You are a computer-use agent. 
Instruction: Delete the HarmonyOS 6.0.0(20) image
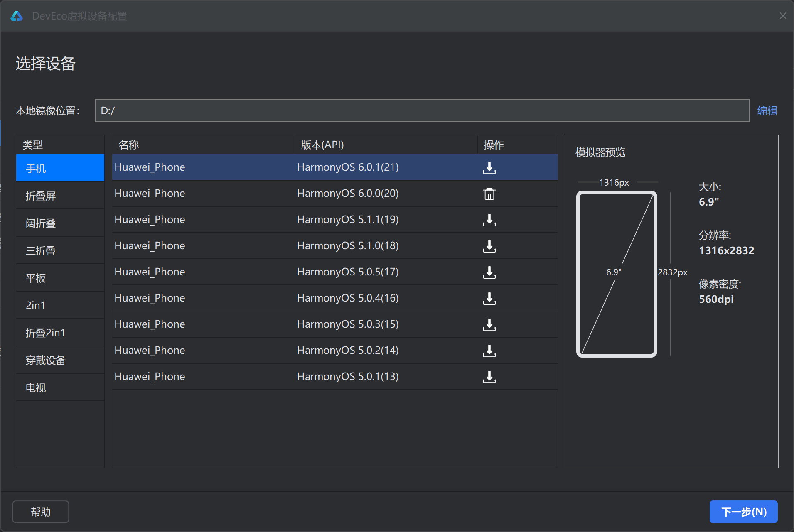point(489,194)
